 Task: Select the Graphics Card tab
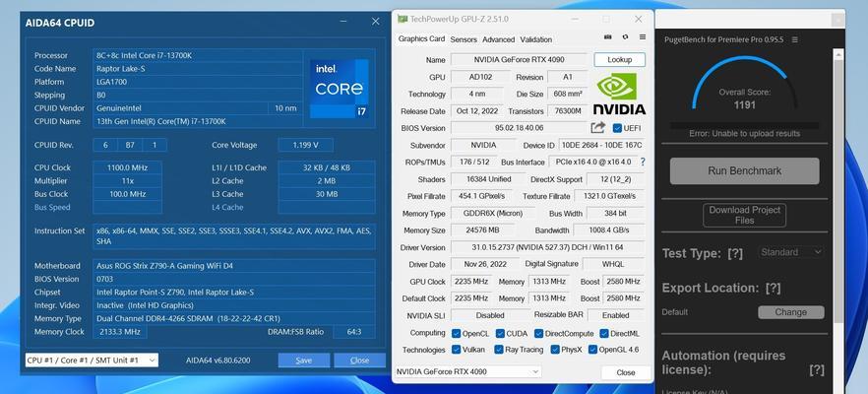421,38
